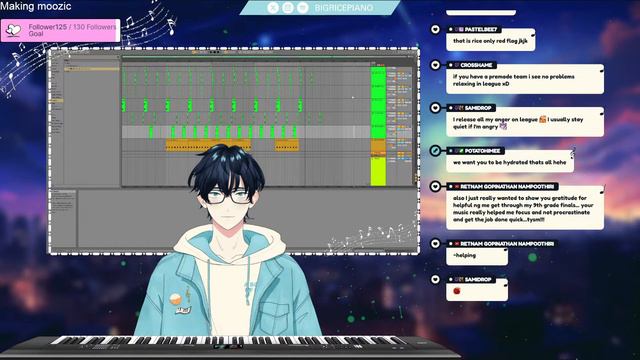The height and width of the screenshot is (360, 640).
Task: Click the heart icon beside CROSSHAME's message
Action: [x=435, y=65]
